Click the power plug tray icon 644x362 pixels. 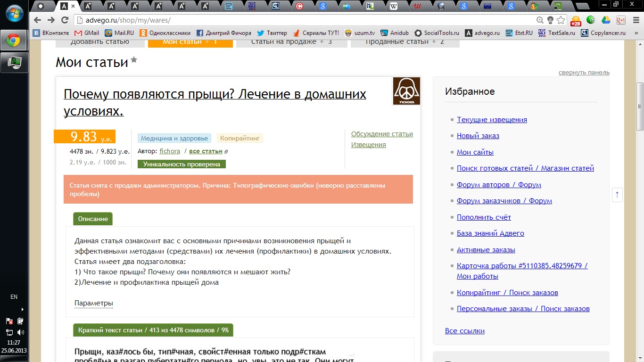click(x=21, y=321)
